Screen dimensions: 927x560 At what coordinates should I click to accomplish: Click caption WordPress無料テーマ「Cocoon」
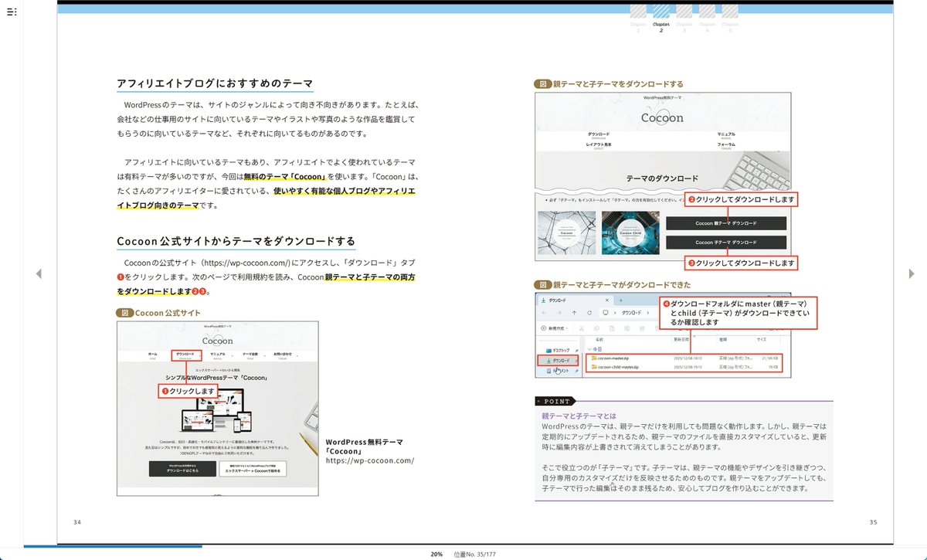364,446
